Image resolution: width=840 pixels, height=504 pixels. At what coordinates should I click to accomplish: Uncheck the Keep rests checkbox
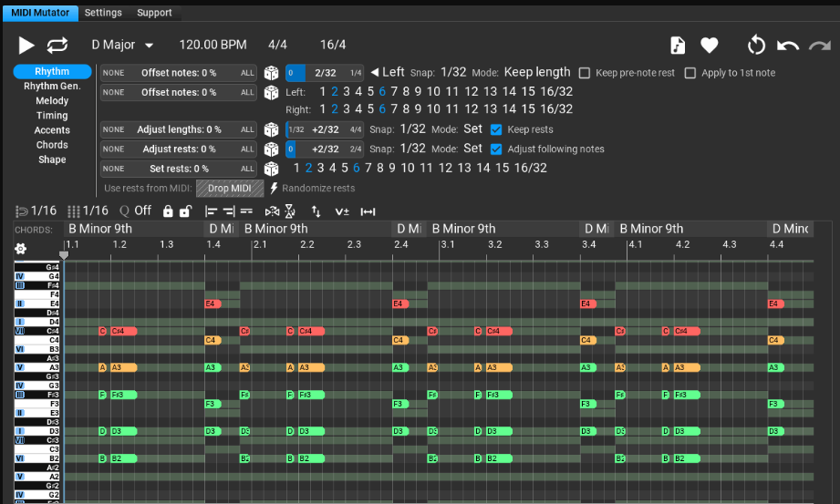(x=496, y=129)
